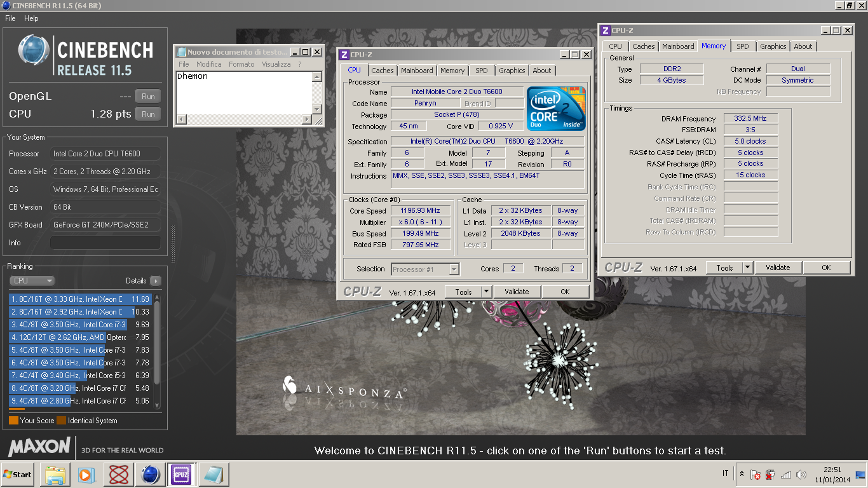Select ranking entry 4C/4T @ 3.40 GHz

pyautogui.click(x=79, y=376)
